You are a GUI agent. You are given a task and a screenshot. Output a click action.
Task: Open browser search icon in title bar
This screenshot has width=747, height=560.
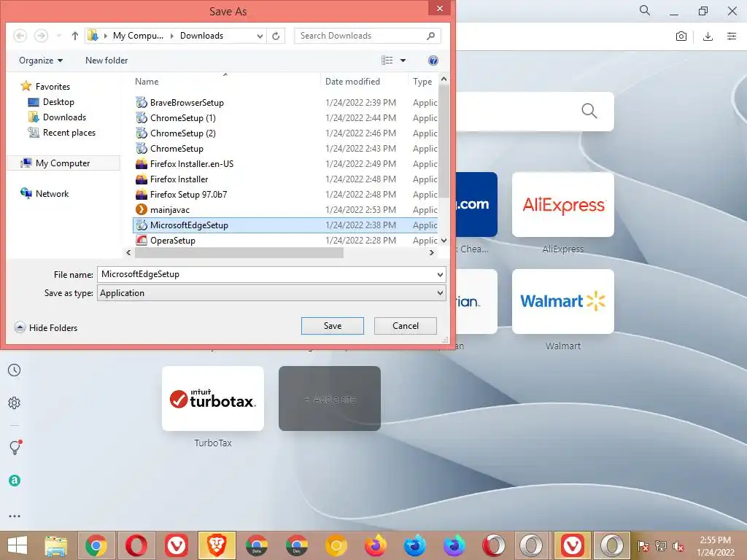pos(645,10)
